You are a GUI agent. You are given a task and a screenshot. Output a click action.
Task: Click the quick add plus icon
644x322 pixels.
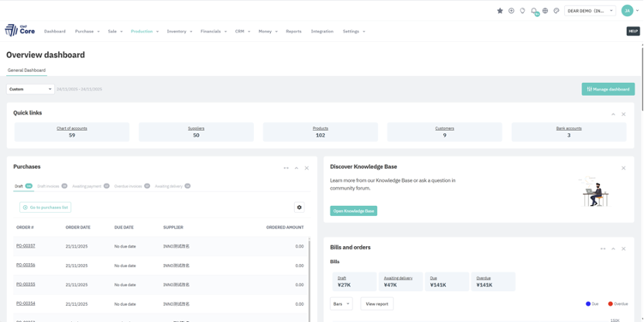click(511, 11)
